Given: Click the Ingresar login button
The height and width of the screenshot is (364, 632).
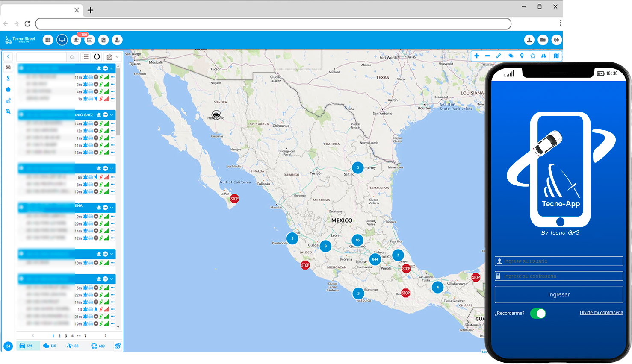Looking at the screenshot, I should (559, 295).
